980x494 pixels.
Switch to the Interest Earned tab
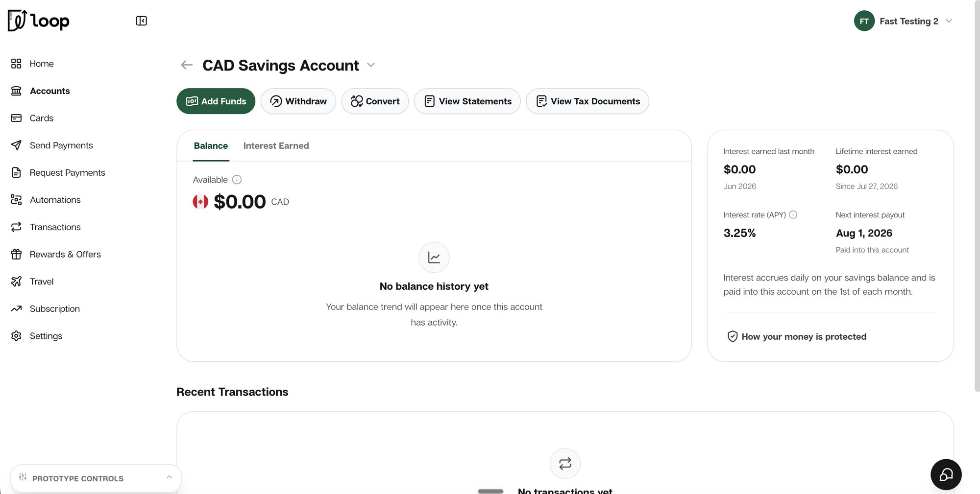point(276,146)
